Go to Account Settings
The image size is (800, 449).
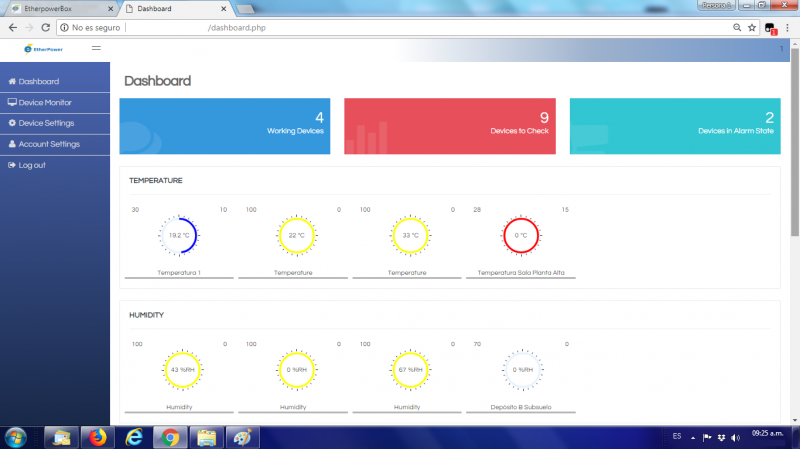[49, 144]
